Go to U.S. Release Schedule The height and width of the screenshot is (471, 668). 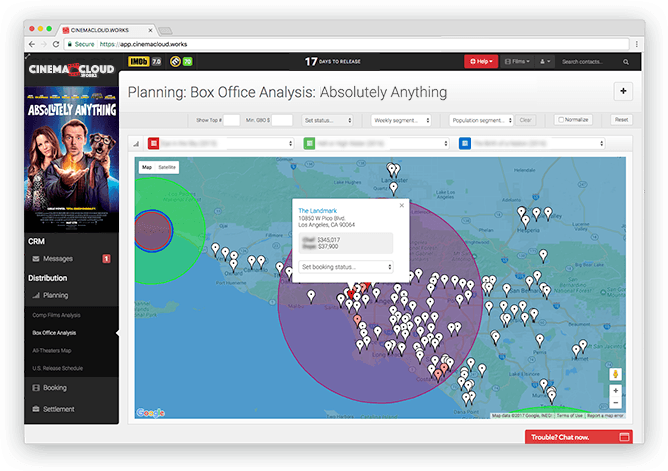(59, 367)
